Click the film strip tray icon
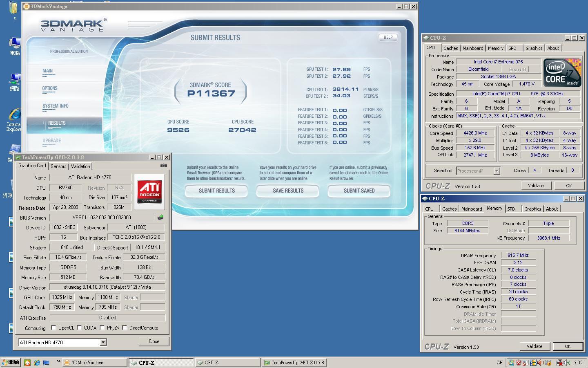588x368 pixels. 533,363
